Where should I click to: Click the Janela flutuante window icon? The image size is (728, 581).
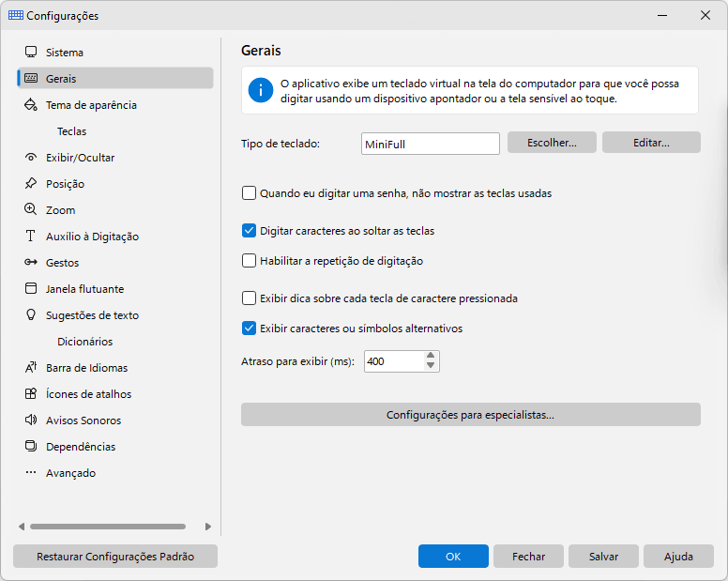[31, 288]
